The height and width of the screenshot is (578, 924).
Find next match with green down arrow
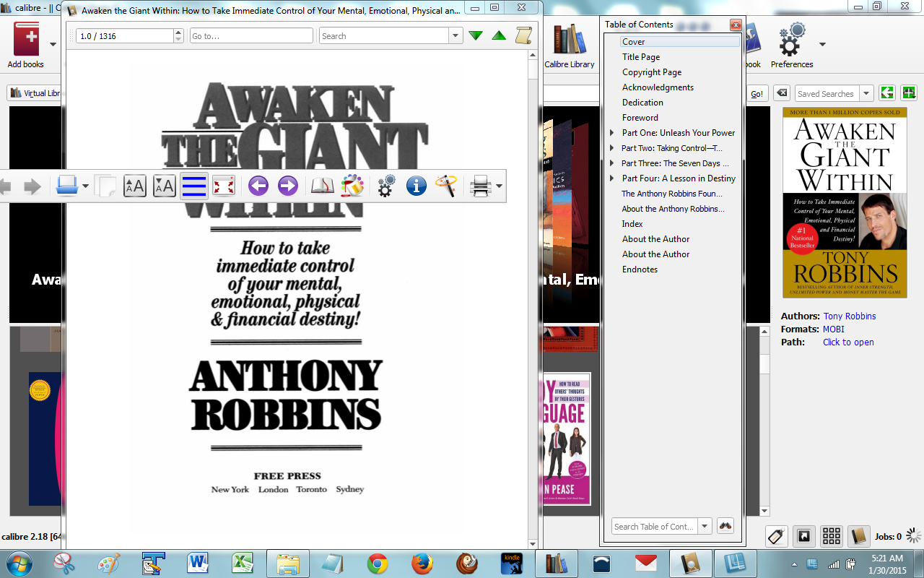[476, 35]
